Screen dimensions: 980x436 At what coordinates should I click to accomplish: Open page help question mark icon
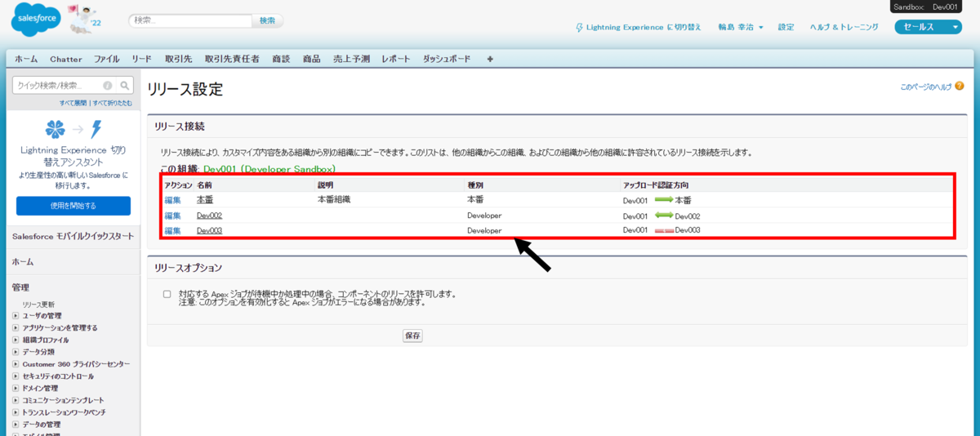(x=959, y=86)
